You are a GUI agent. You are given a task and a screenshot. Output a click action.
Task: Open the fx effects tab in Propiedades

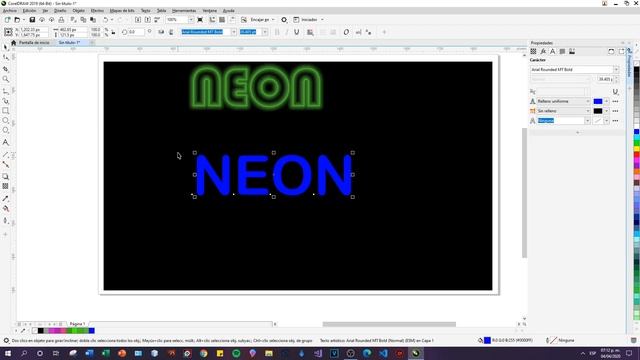(543, 51)
